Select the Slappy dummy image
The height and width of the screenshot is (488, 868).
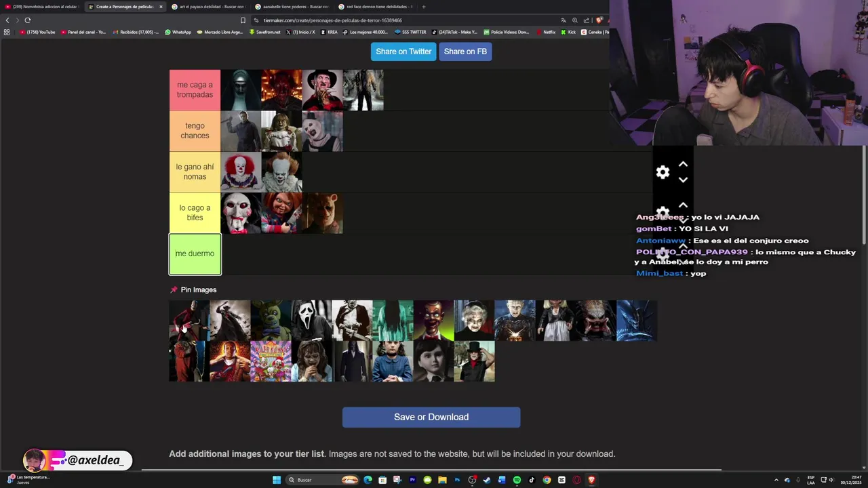[433, 321]
